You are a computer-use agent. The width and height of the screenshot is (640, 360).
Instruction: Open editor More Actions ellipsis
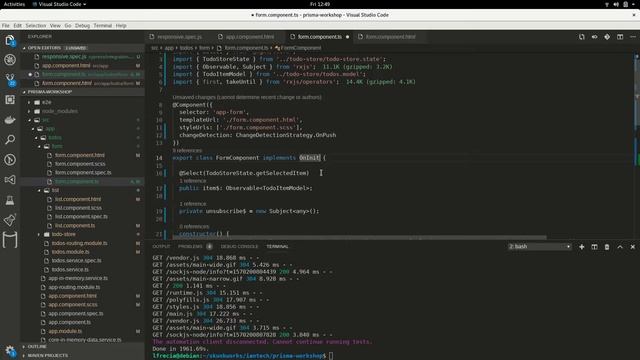coord(633,37)
